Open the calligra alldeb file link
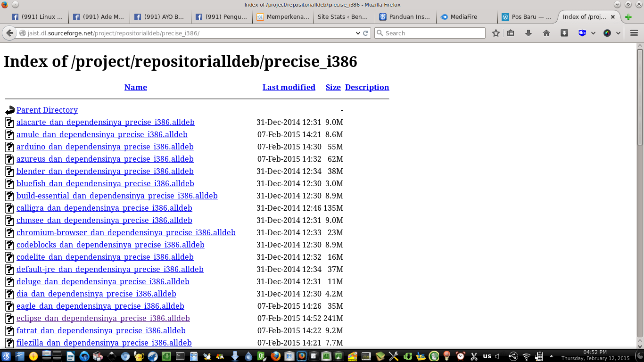The width and height of the screenshot is (644, 362). coord(104,208)
